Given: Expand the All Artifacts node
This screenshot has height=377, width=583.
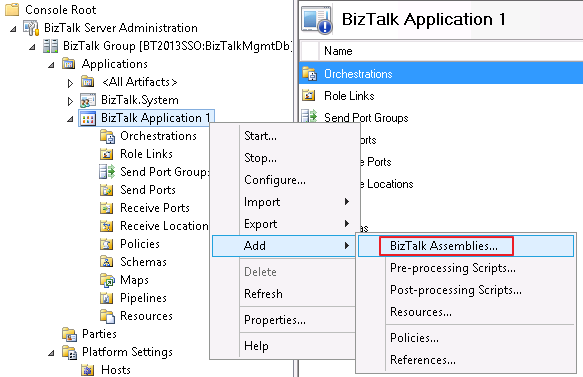Looking at the screenshot, I should pyautogui.click(x=70, y=83).
